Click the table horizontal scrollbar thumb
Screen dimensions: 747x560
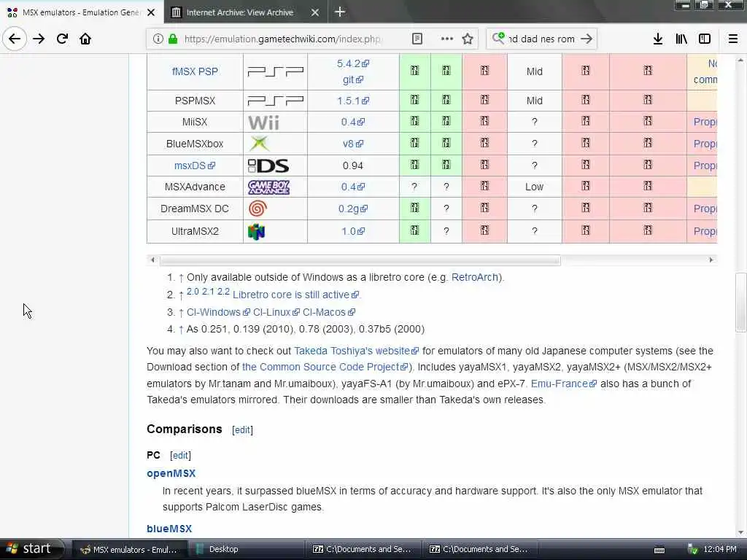[360, 260]
